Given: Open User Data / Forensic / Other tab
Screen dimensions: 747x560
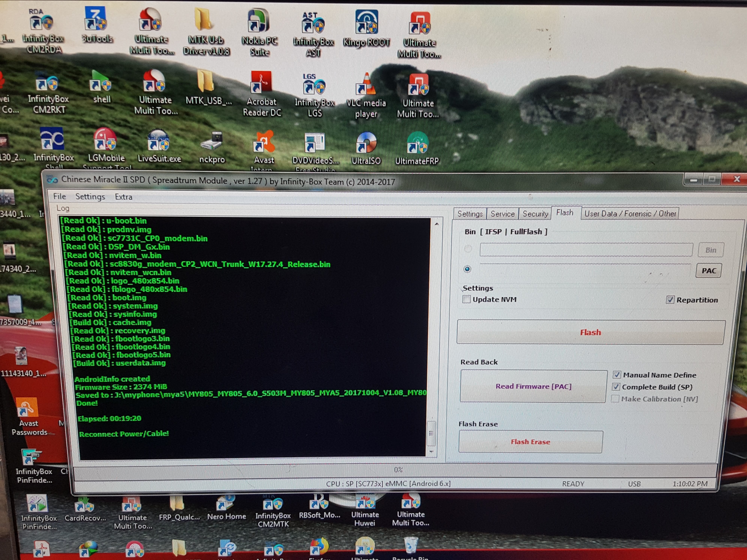Looking at the screenshot, I should pos(630,214).
